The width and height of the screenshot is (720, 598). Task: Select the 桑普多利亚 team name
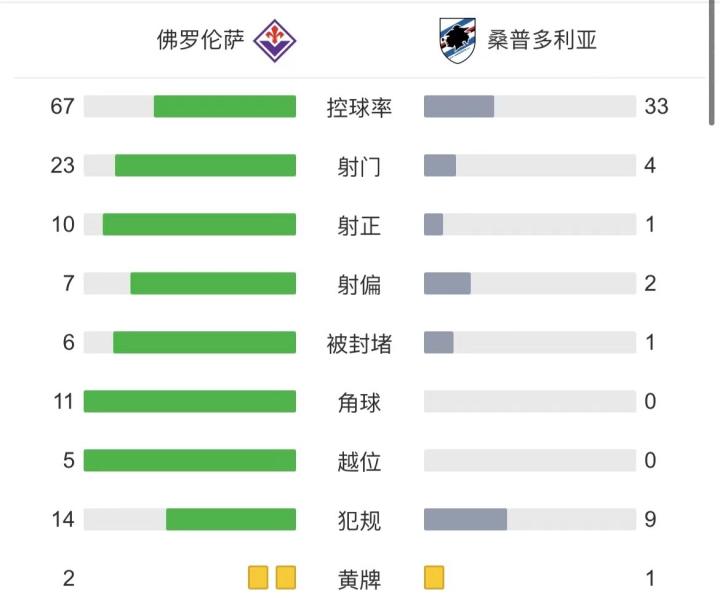pyautogui.click(x=542, y=40)
